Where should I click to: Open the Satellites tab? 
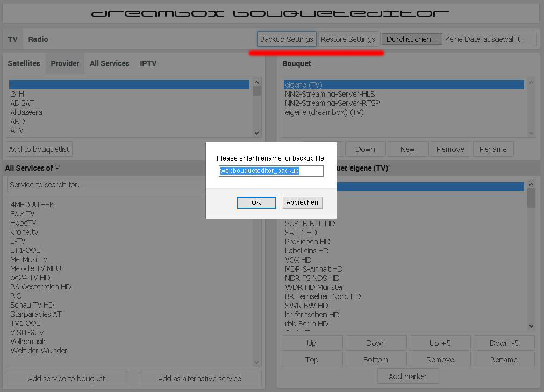coord(24,63)
